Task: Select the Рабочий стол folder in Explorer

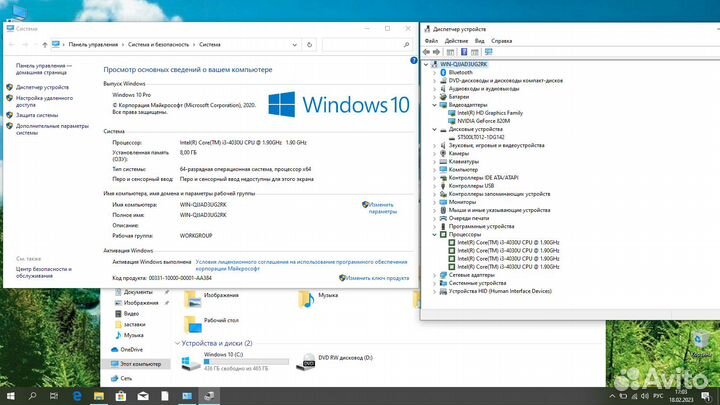Action: pos(211,324)
